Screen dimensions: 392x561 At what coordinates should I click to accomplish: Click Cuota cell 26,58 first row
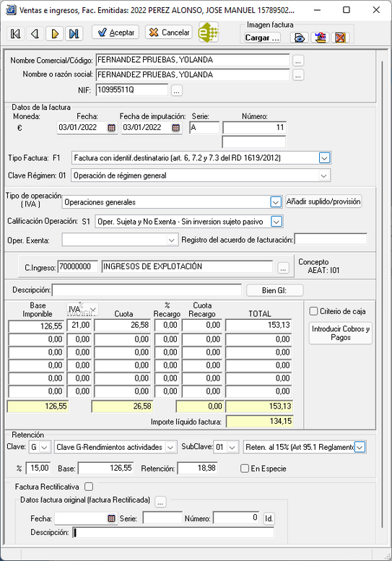coord(122,325)
